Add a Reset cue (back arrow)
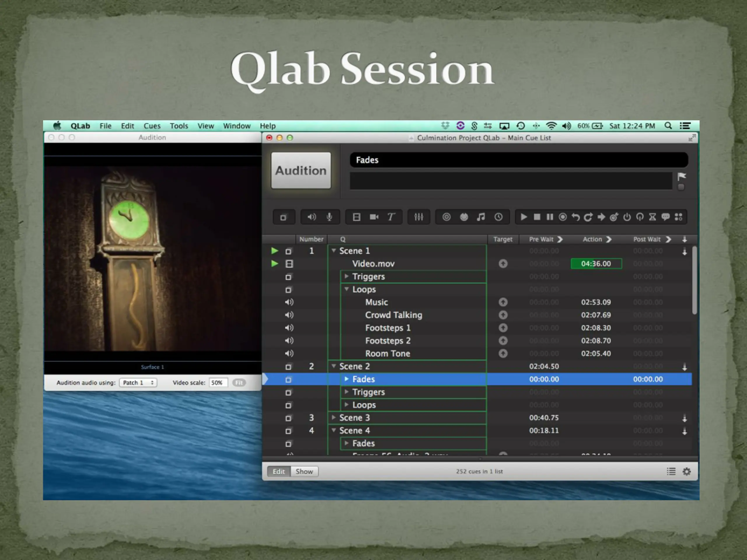 click(575, 217)
